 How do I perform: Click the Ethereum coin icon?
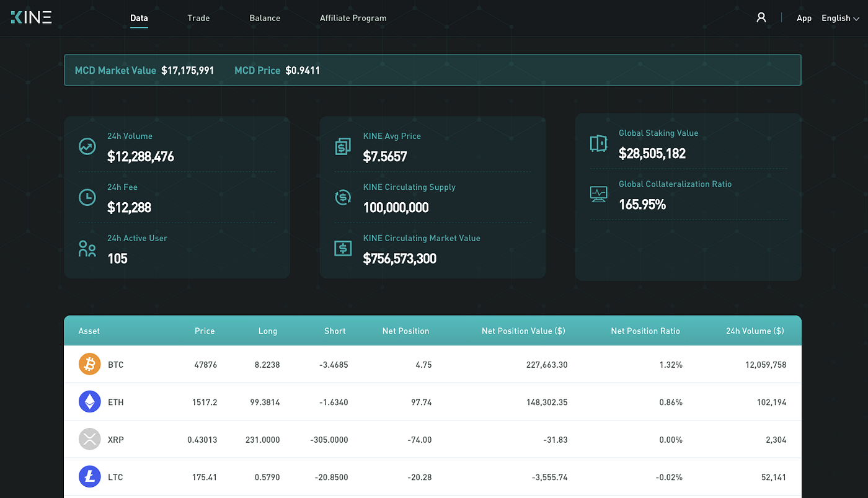coord(89,402)
